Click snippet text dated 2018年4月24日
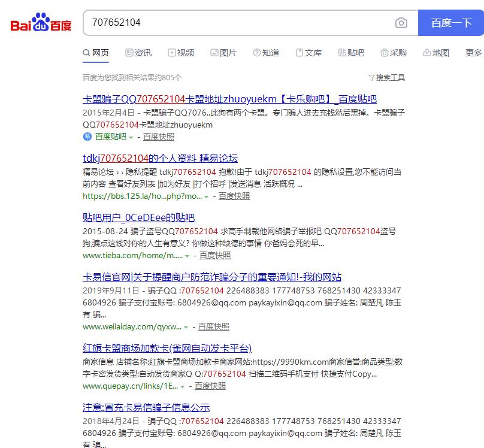 click(242, 432)
